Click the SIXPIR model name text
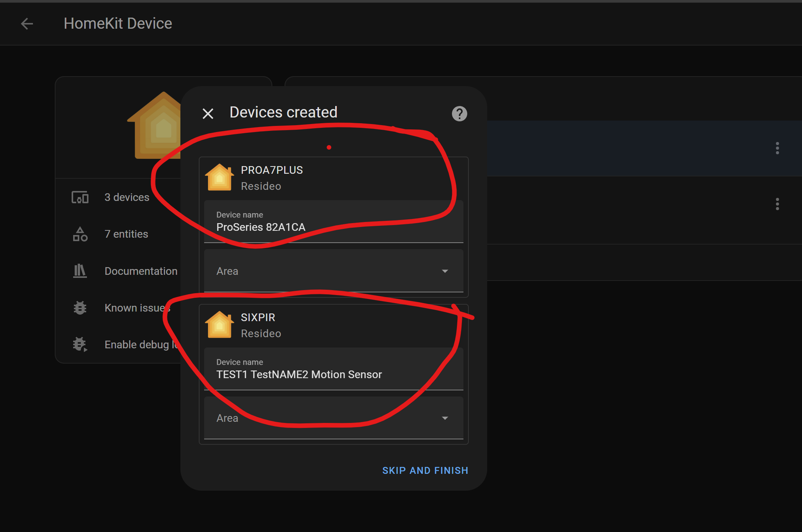802x532 pixels. pyautogui.click(x=258, y=317)
